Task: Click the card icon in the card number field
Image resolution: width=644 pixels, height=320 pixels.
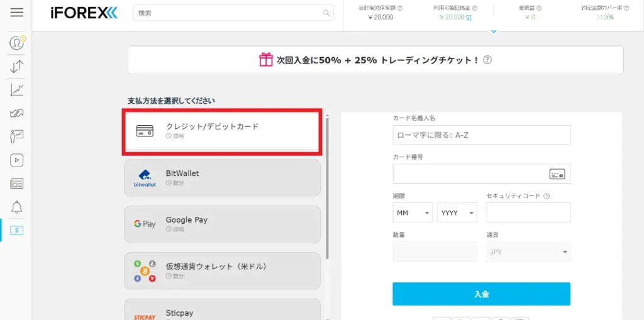Action: [557, 174]
